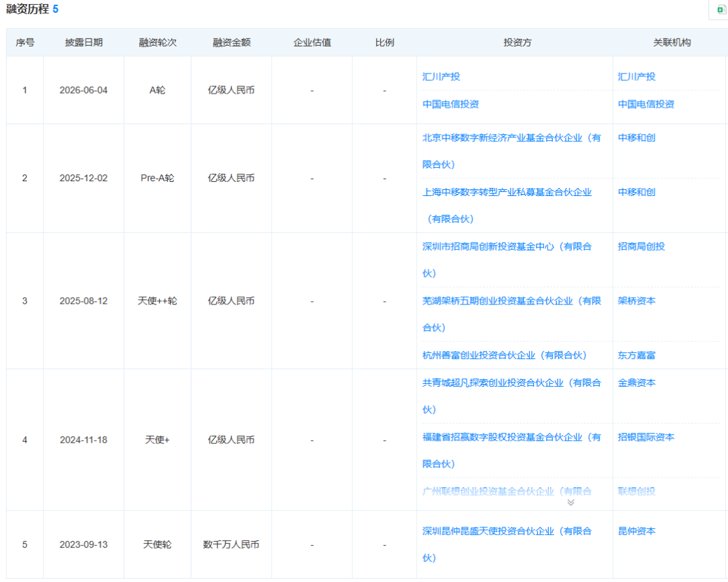The width and height of the screenshot is (728, 582).
Task: Select the 天使++轮 round cell
Action: point(157,300)
